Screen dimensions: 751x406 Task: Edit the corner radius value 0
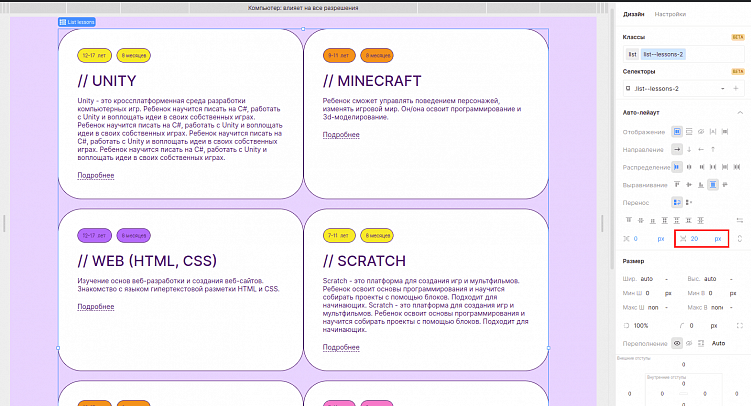point(692,326)
